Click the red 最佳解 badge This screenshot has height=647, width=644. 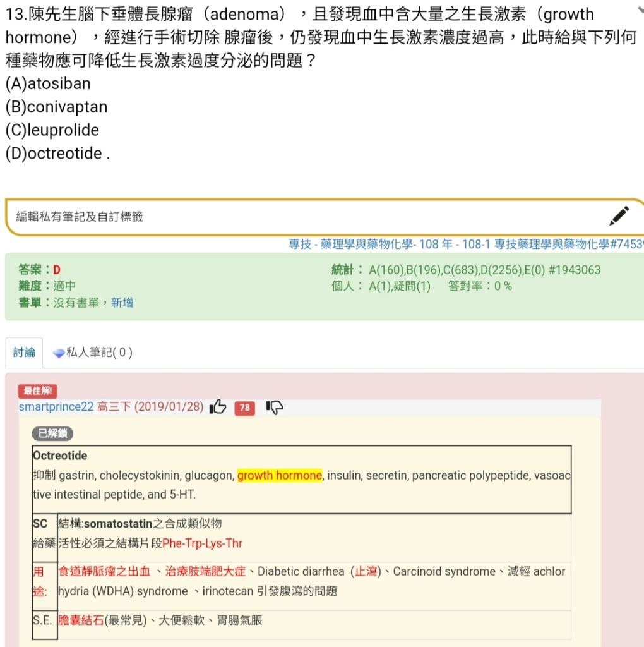(38, 391)
